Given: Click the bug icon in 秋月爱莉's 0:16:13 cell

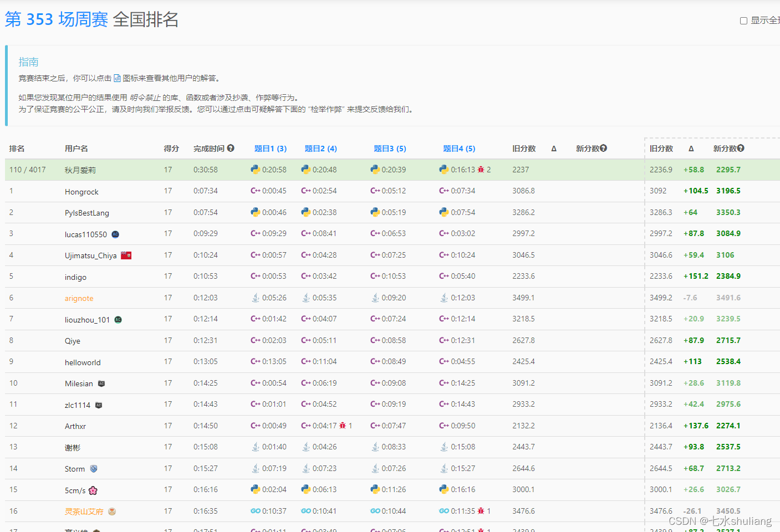Looking at the screenshot, I should (481, 170).
